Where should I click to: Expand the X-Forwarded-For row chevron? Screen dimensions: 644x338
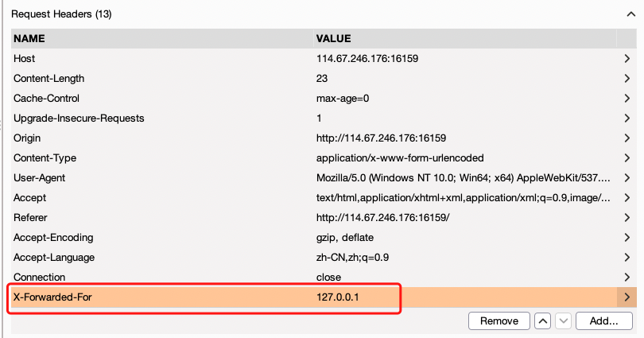click(x=627, y=297)
